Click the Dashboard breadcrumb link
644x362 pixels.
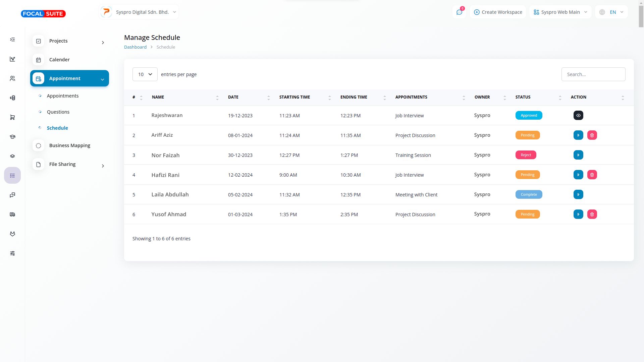pos(135,47)
